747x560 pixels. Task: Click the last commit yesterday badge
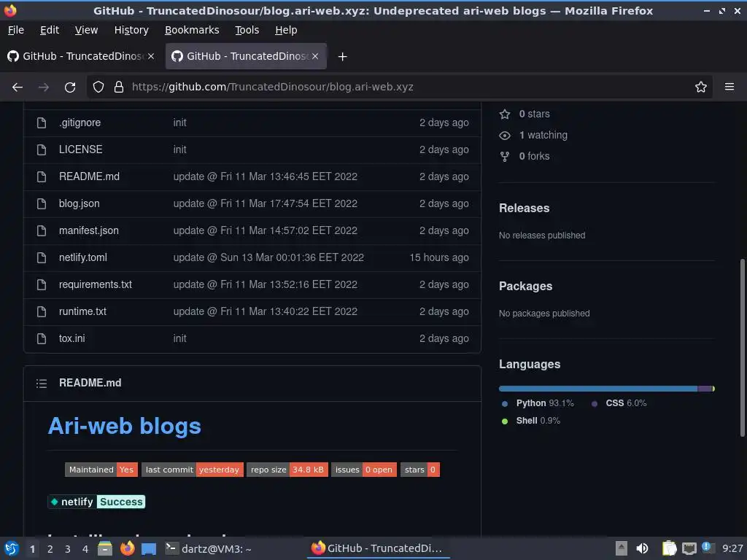coord(193,470)
